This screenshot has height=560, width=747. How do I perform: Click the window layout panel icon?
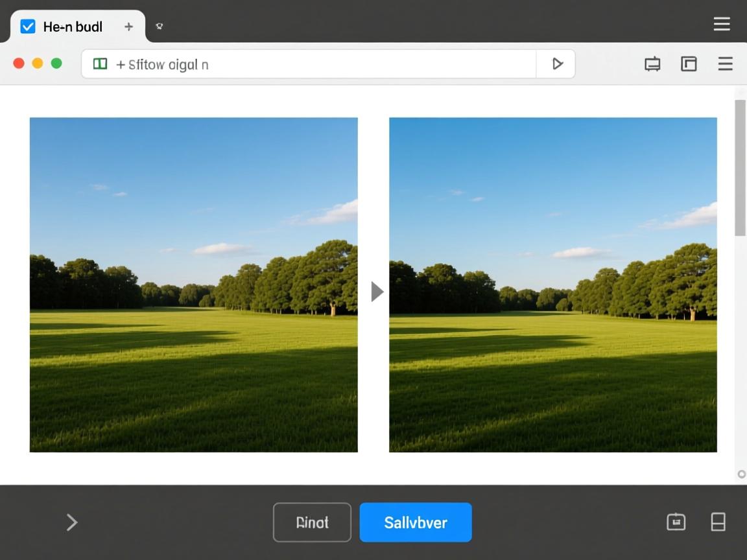(689, 64)
